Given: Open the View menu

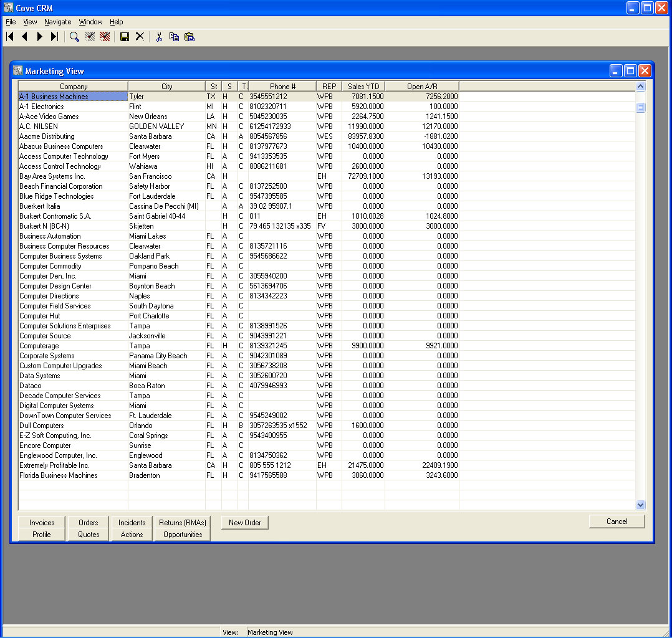Looking at the screenshot, I should (30, 22).
